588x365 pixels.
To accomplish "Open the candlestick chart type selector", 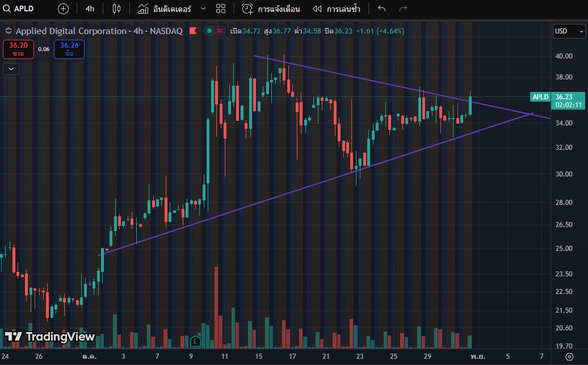I will coord(116,9).
